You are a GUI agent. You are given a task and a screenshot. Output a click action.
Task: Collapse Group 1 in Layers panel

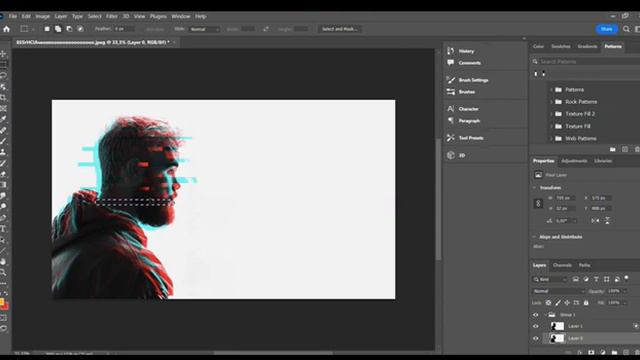tap(545, 315)
